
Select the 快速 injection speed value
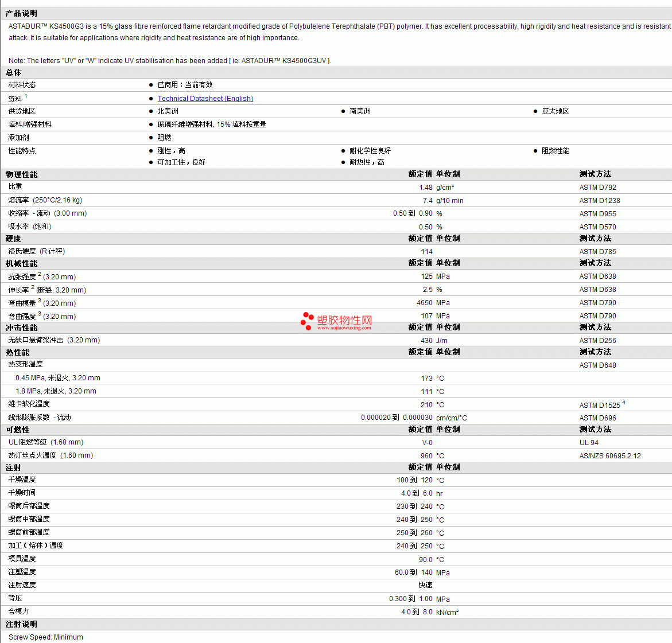426,585
